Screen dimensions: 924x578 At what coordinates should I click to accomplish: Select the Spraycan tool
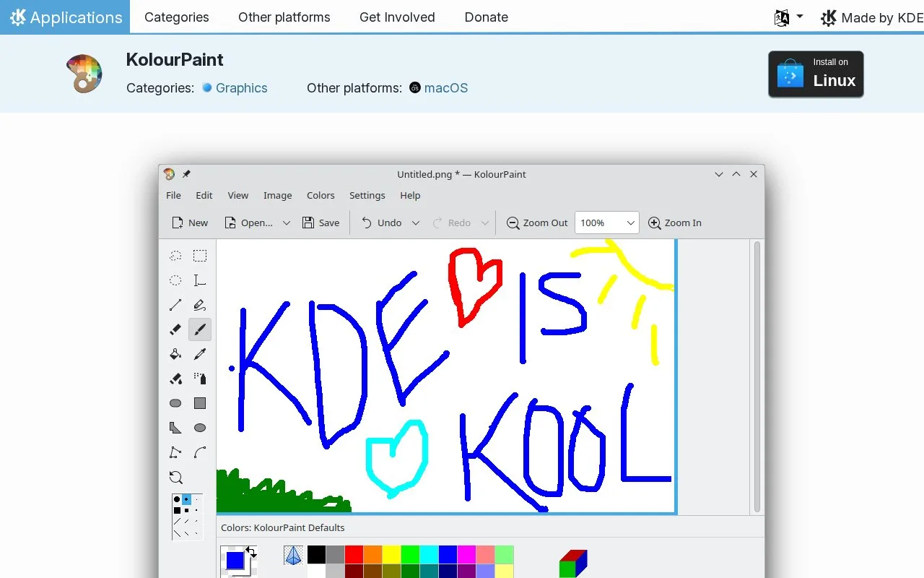tap(200, 379)
